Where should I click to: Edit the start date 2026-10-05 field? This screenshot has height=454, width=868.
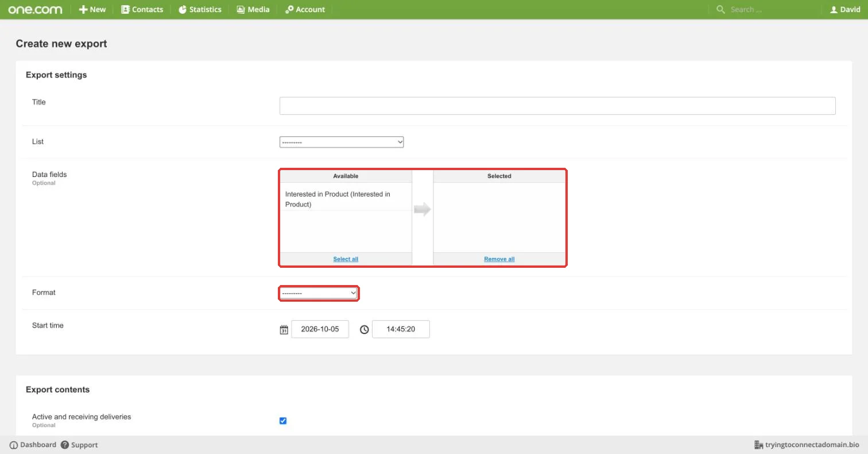pos(320,329)
